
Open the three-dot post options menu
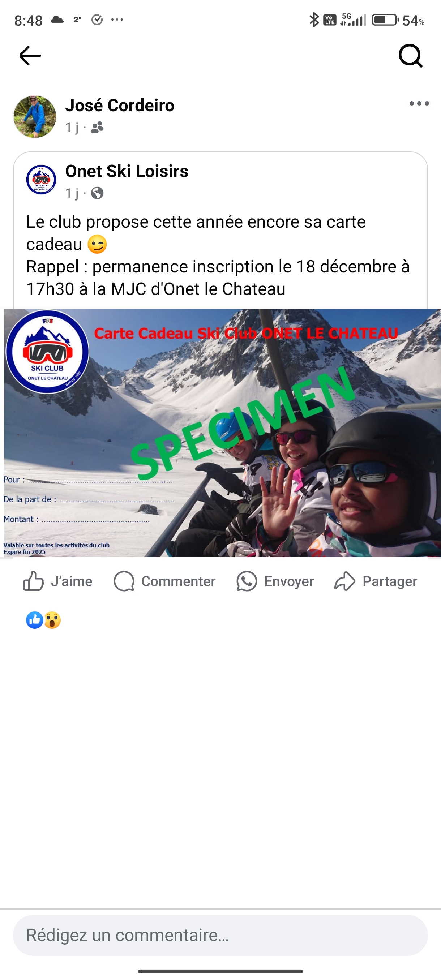(x=419, y=103)
